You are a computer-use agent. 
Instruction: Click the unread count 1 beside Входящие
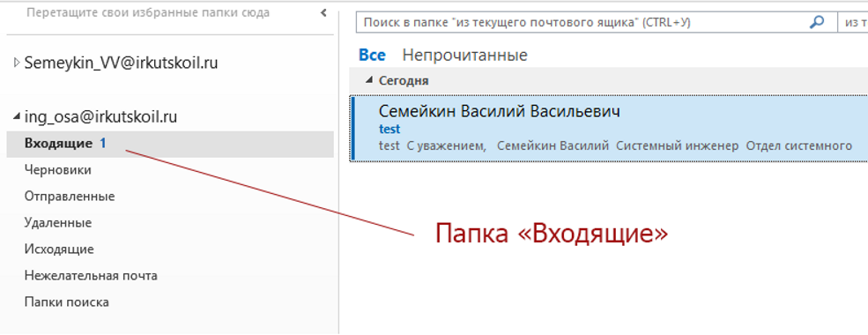pyautogui.click(x=102, y=144)
